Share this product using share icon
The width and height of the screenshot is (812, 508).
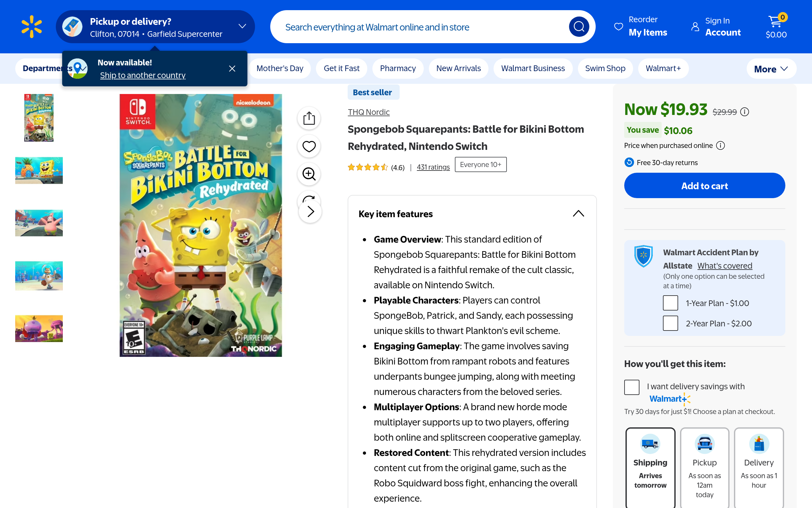[x=309, y=118]
